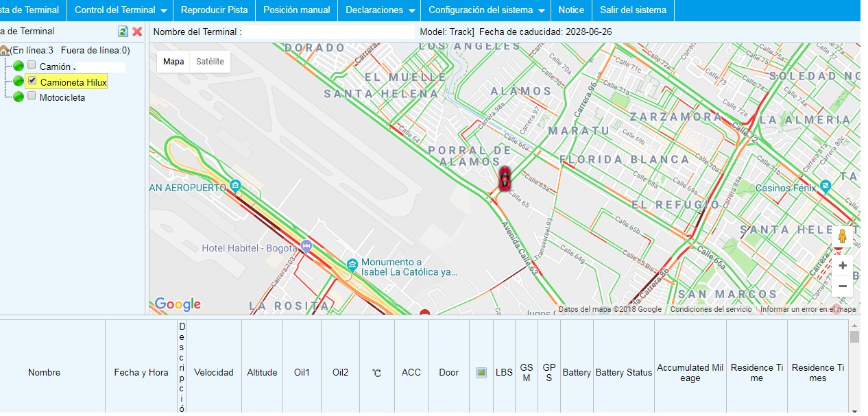The height and width of the screenshot is (416, 868).
Task: Click the red car marker on map
Action: [x=505, y=178]
